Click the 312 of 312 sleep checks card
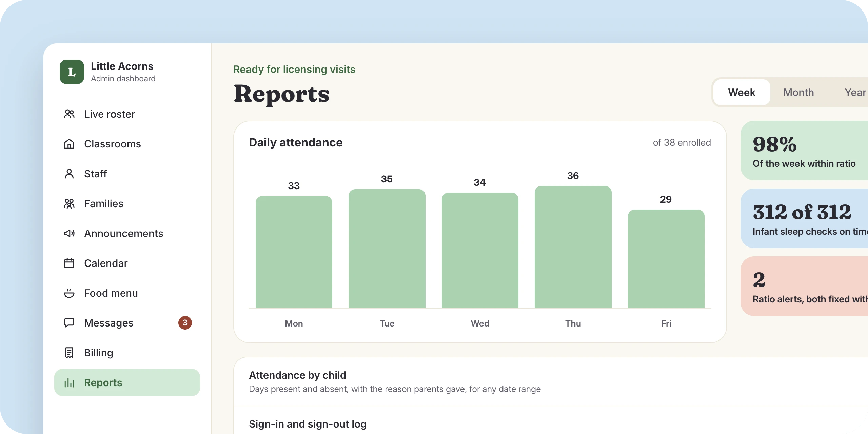 click(804, 218)
